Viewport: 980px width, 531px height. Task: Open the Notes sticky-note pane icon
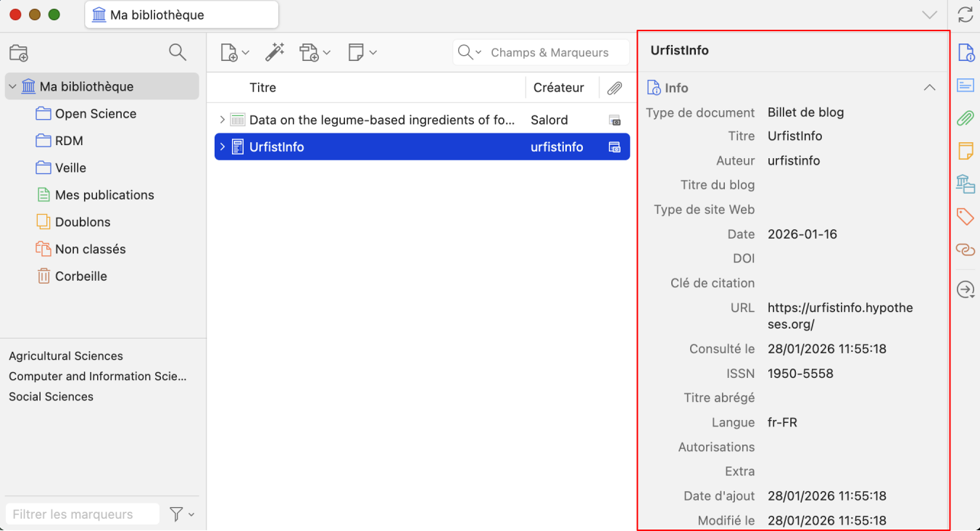point(966,150)
